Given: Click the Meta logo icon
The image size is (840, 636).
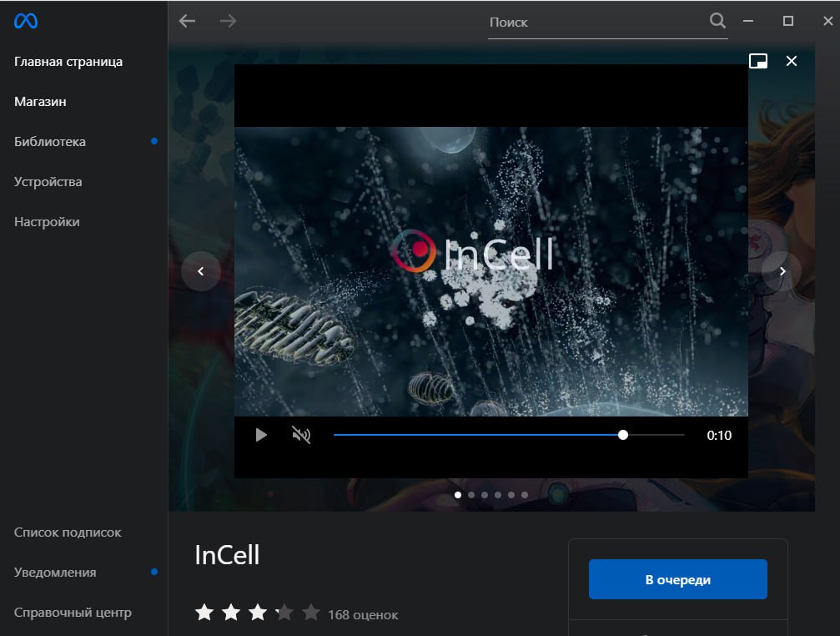Looking at the screenshot, I should pos(26,21).
